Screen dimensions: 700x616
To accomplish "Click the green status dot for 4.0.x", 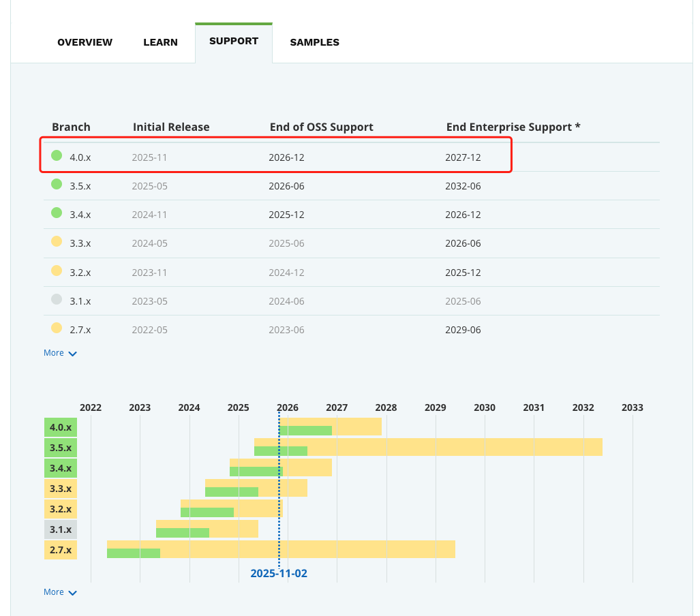I will coord(57,156).
